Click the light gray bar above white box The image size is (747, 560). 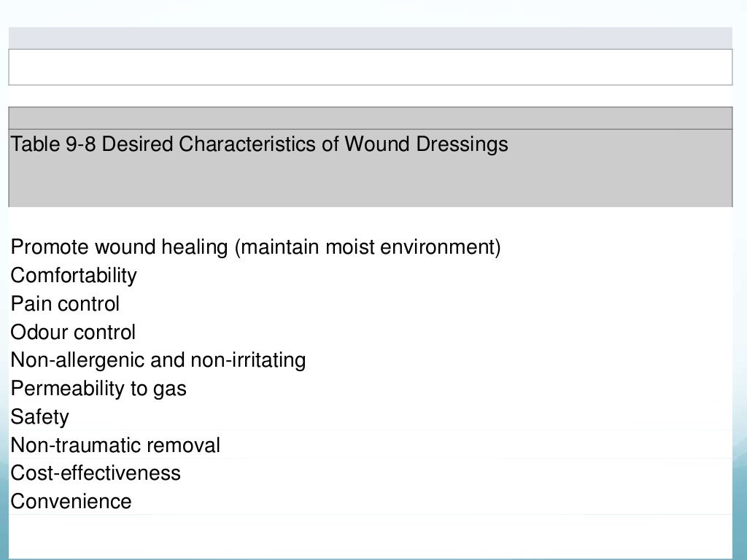point(370,38)
